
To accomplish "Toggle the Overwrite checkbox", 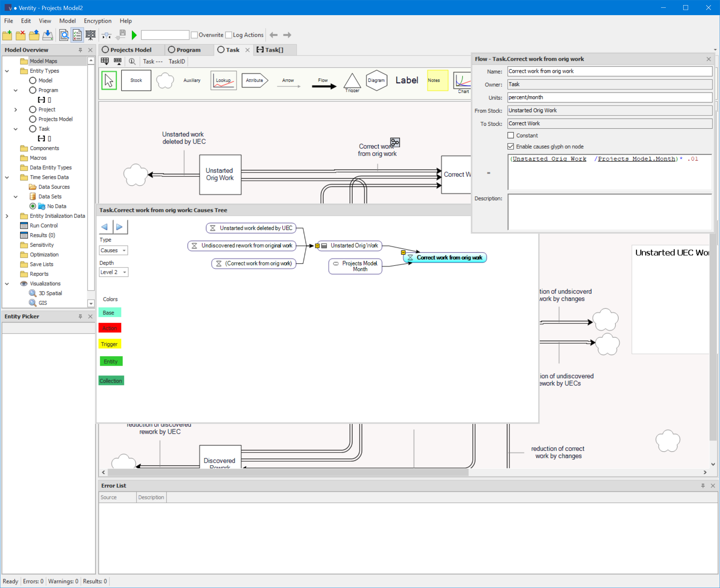I will coord(194,35).
